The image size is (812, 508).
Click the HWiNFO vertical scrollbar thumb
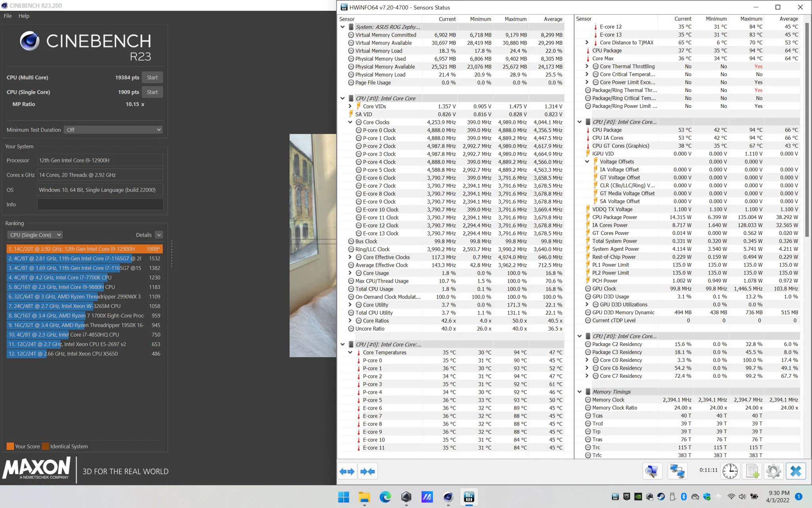[x=807, y=130]
